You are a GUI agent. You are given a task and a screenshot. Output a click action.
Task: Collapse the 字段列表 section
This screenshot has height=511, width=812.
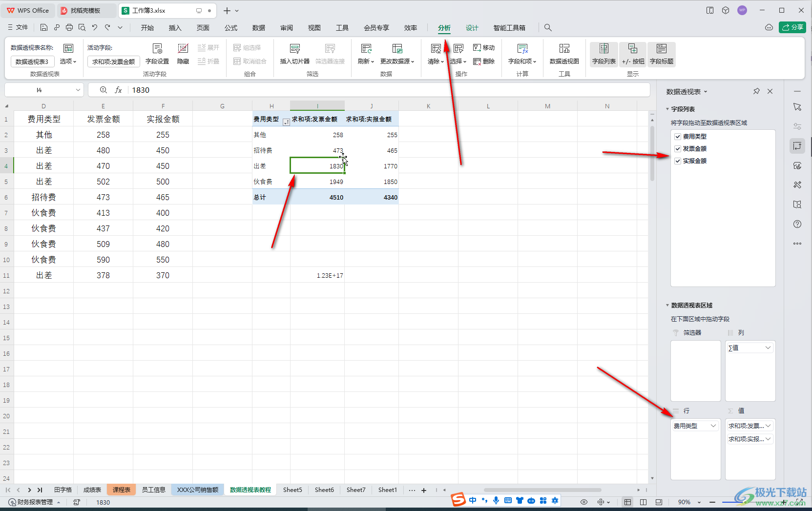[667, 109]
